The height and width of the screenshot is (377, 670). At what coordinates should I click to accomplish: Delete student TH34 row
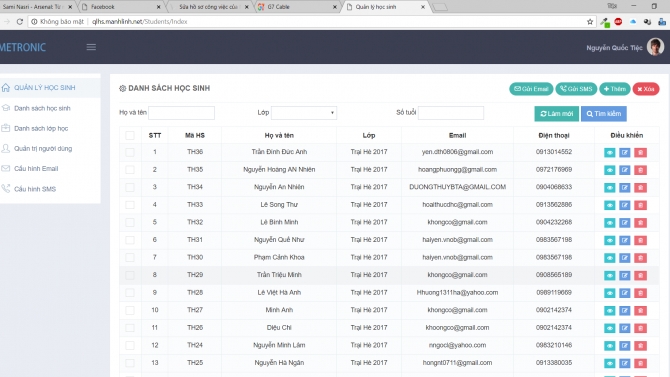[x=640, y=188]
